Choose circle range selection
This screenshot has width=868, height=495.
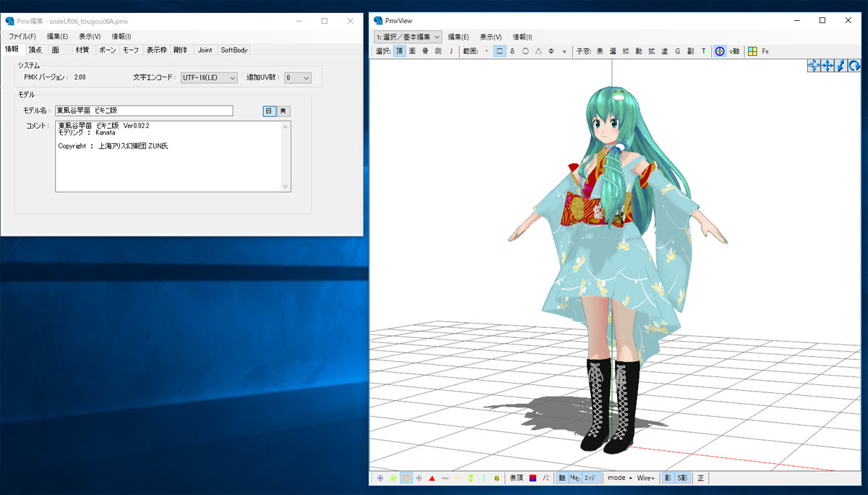coord(525,51)
